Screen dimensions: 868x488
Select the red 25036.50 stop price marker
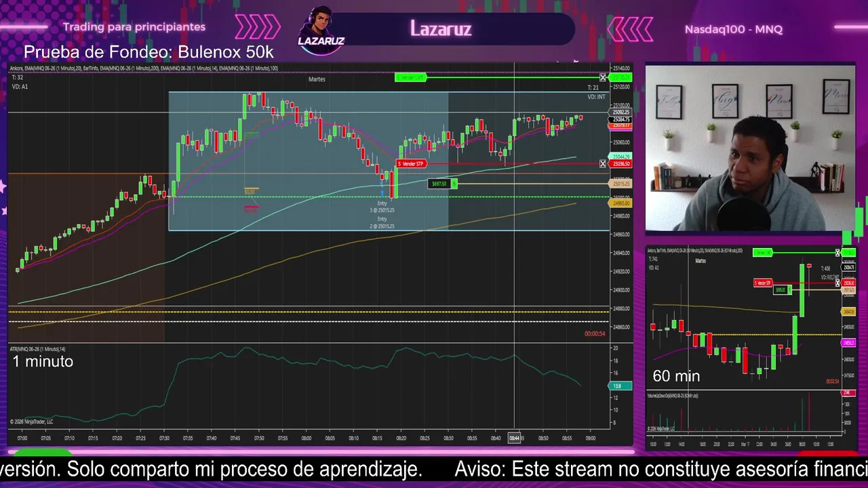pos(621,164)
